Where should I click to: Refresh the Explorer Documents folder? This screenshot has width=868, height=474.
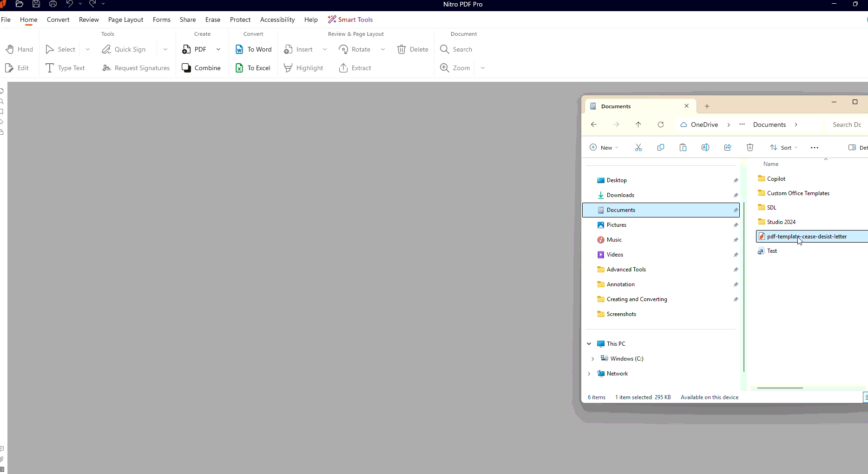[661, 125]
